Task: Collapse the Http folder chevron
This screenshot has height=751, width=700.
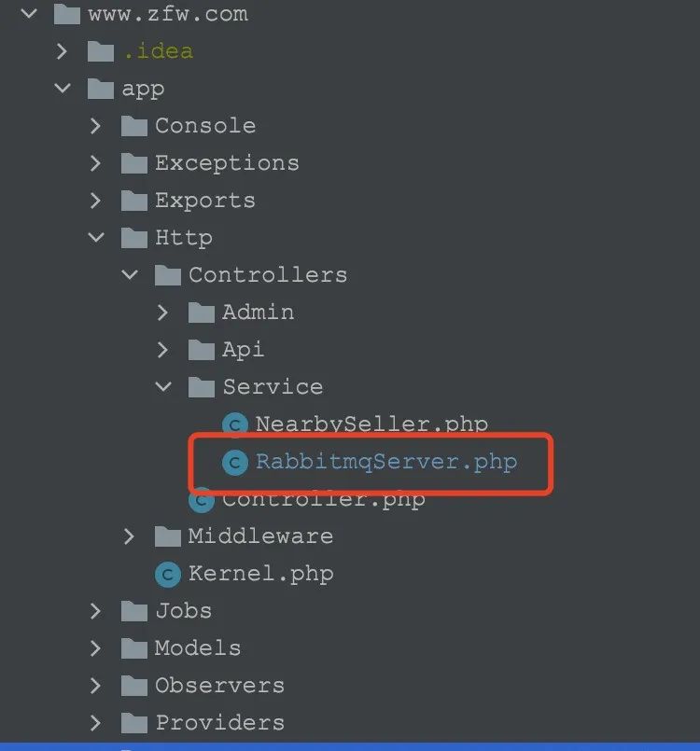Action: (96, 238)
